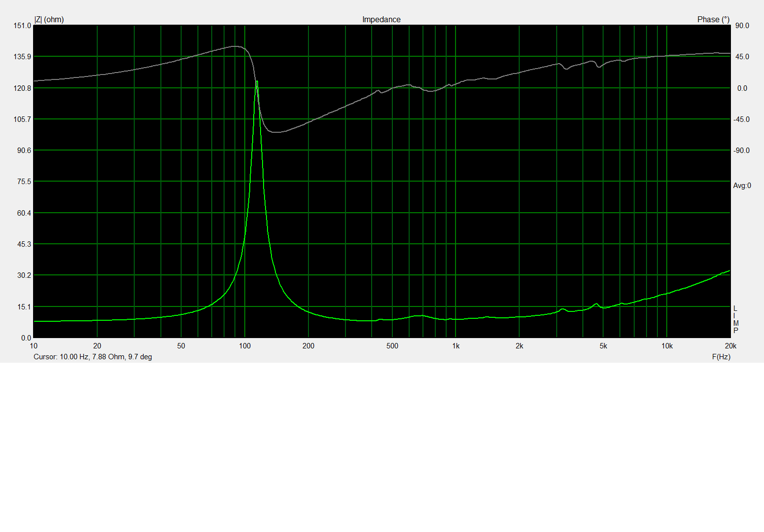Click the Cursor readout text below graph
Screen dimensions: 764x532
[x=93, y=357]
